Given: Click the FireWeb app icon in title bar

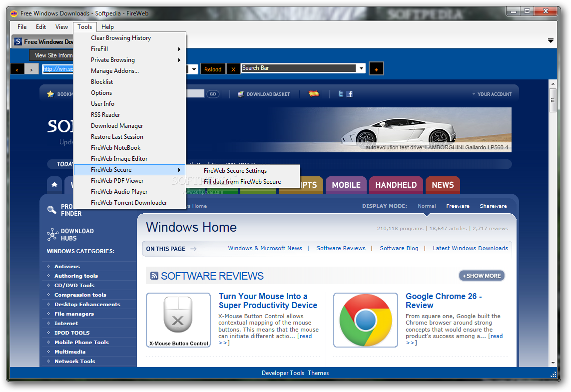Looking at the screenshot, I should pyautogui.click(x=14, y=13).
